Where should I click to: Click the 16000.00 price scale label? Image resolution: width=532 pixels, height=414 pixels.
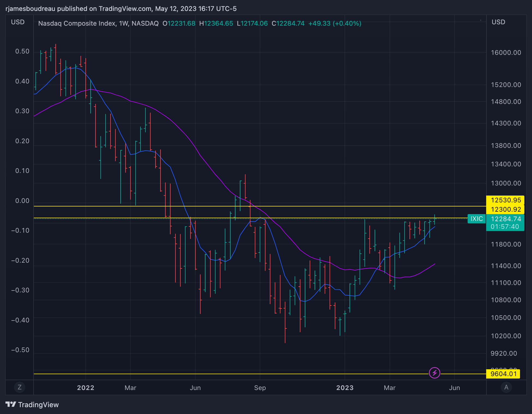506,53
